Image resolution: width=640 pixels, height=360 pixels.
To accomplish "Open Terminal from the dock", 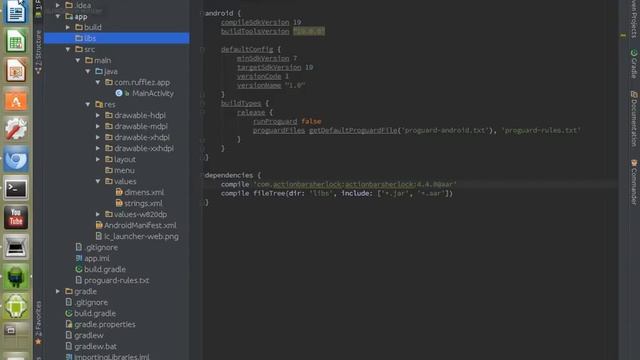I will tap(16, 189).
